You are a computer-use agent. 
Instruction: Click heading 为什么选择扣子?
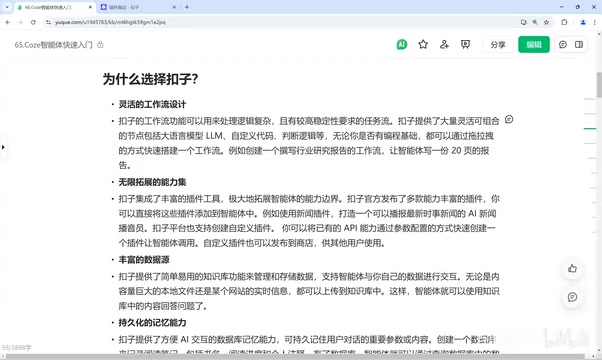pos(150,79)
